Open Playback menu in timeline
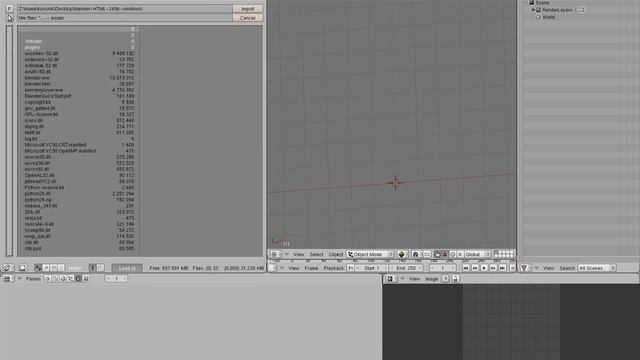This screenshot has height=360, width=640. point(333,268)
